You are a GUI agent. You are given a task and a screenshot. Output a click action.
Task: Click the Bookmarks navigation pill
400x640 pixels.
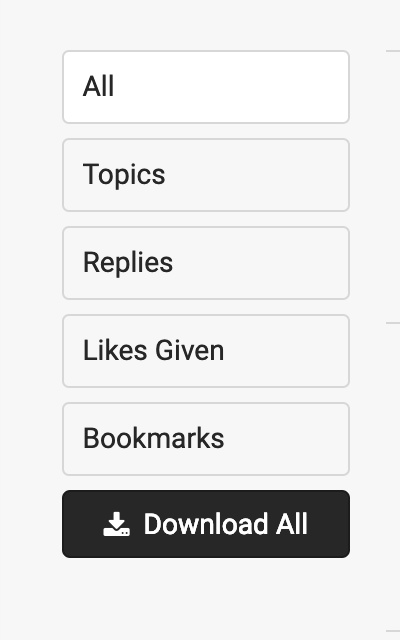pos(206,439)
